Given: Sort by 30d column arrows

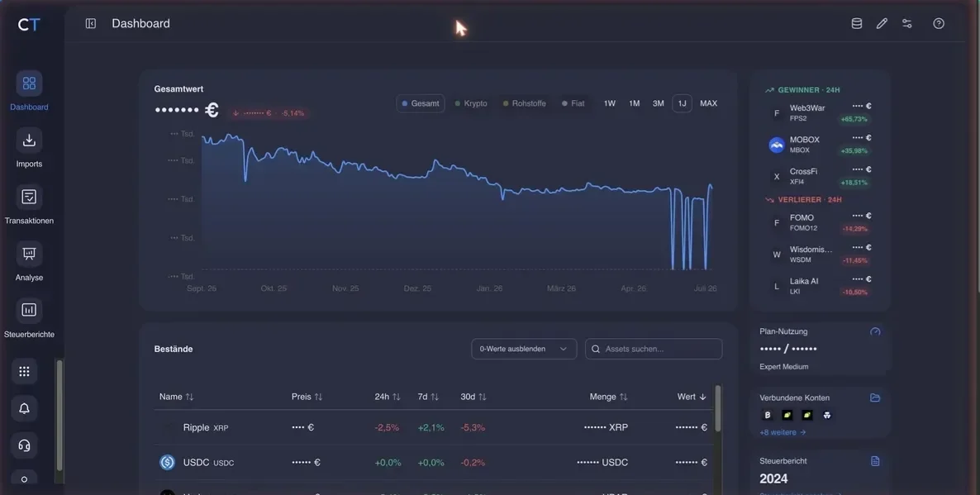Looking at the screenshot, I should 482,397.
